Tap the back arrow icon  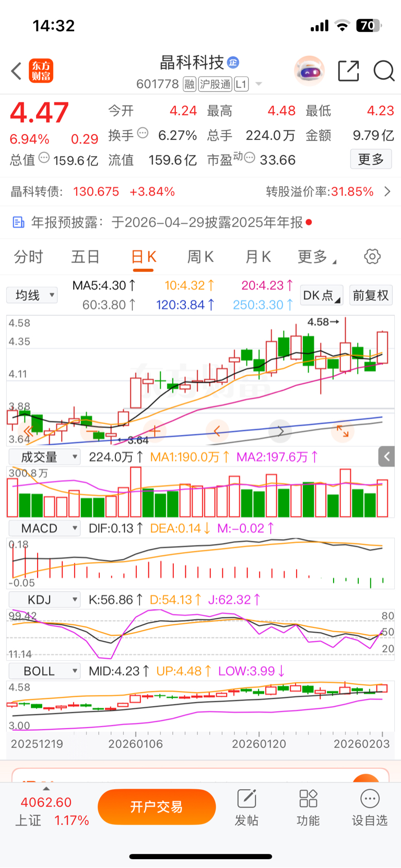pyautogui.click(x=16, y=71)
